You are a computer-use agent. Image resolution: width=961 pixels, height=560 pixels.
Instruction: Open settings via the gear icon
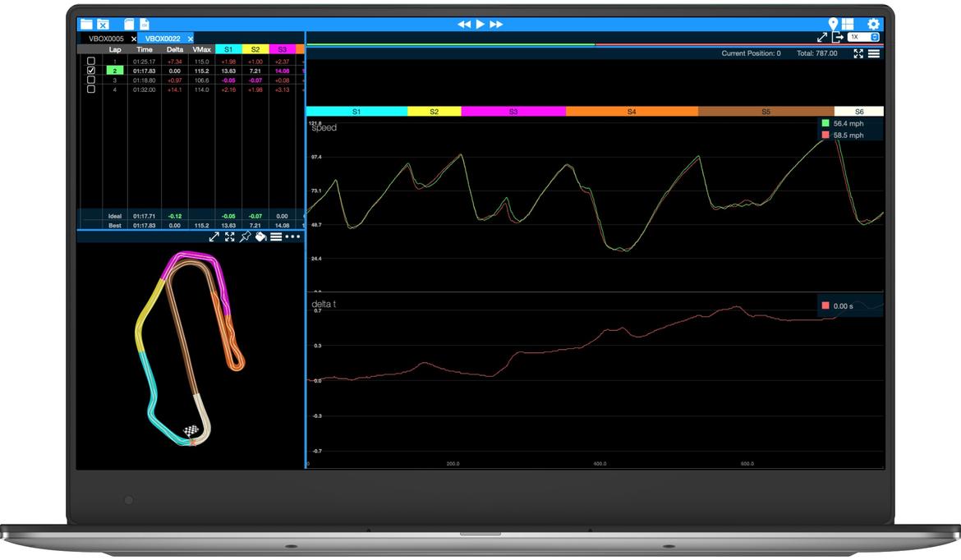pyautogui.click(x=873, y=25)
